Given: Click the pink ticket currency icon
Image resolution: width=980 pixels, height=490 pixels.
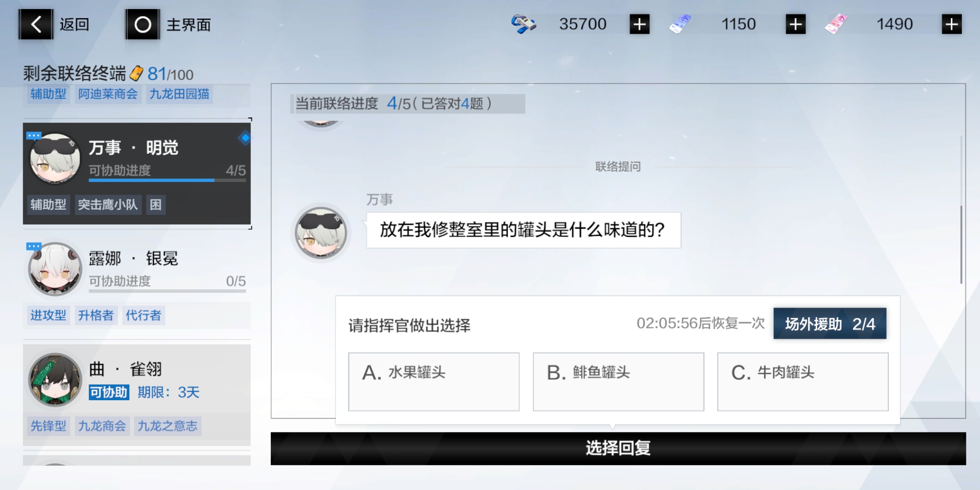Looking at the screenshot, I should [836, 24].
